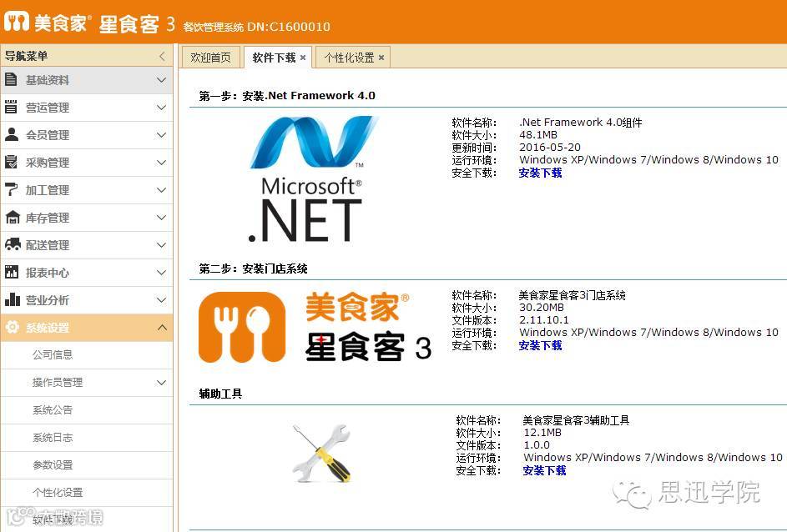Screen dimensions: 787x532
Task: Click the software size value 30.20MB
Action: [x=542, y=308]
